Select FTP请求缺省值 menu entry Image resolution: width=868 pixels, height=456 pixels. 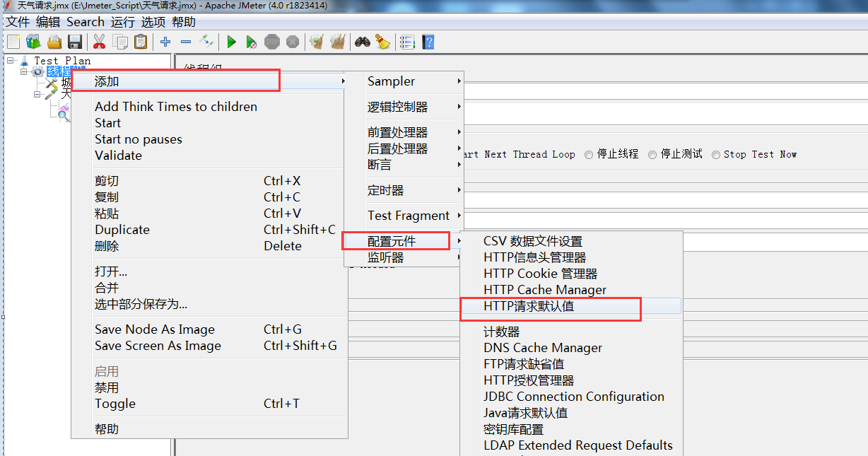click(x=571, y=364)
